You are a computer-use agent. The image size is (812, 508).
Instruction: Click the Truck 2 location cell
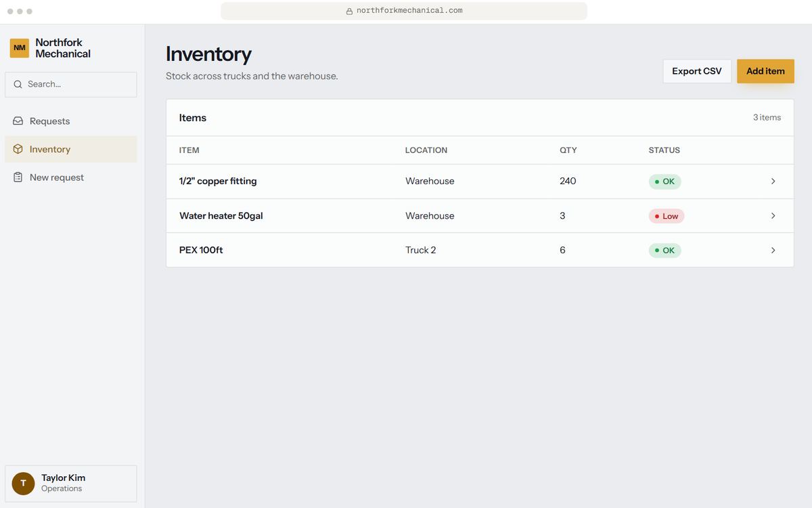pos(421,251)
